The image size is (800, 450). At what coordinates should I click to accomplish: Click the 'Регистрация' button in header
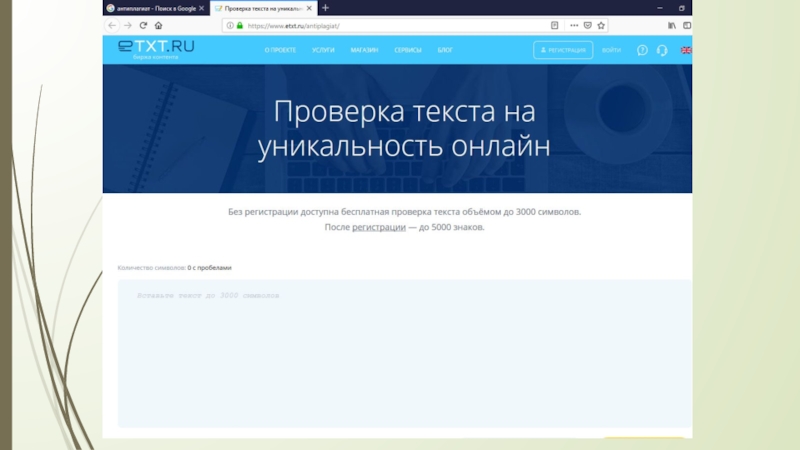click(x=563, y=49)
